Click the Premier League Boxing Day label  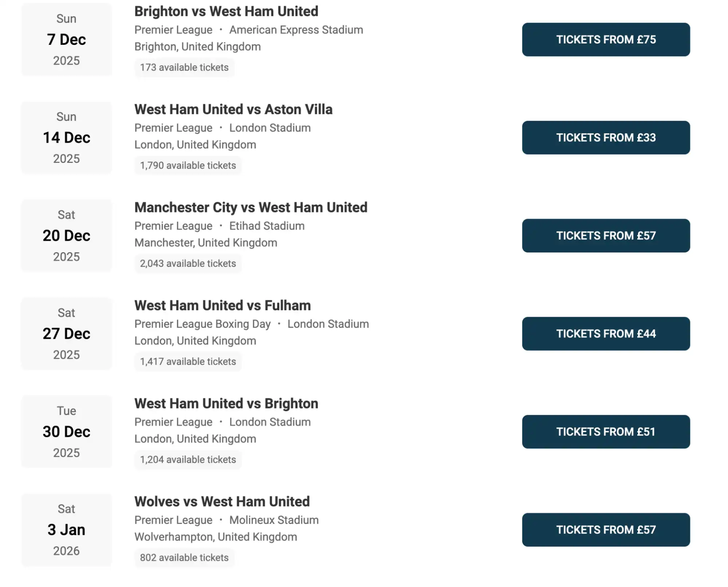202,324
